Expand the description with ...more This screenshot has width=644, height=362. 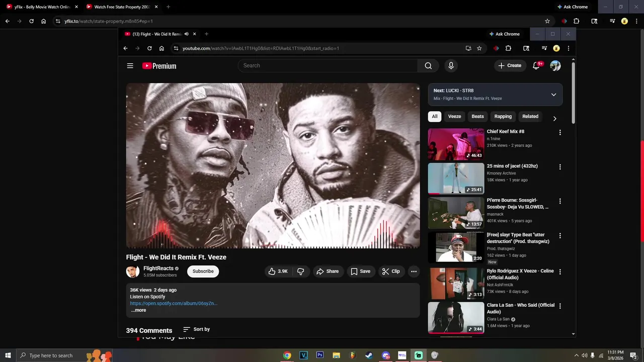coord(138,310)
